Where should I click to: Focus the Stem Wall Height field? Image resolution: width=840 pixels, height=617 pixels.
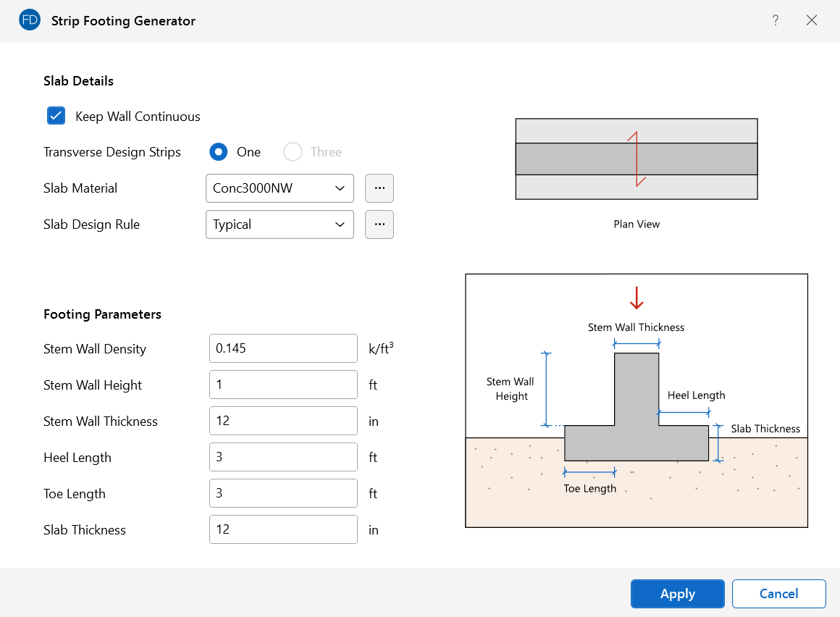[x=283, y=385]
